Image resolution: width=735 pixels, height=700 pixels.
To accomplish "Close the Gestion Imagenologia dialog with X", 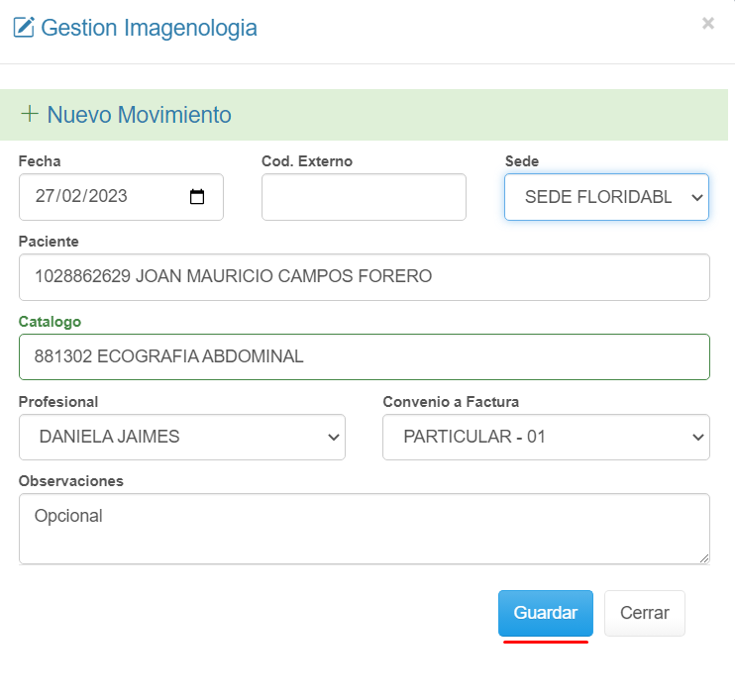I will pyautogui.click(x=707, y=24).
